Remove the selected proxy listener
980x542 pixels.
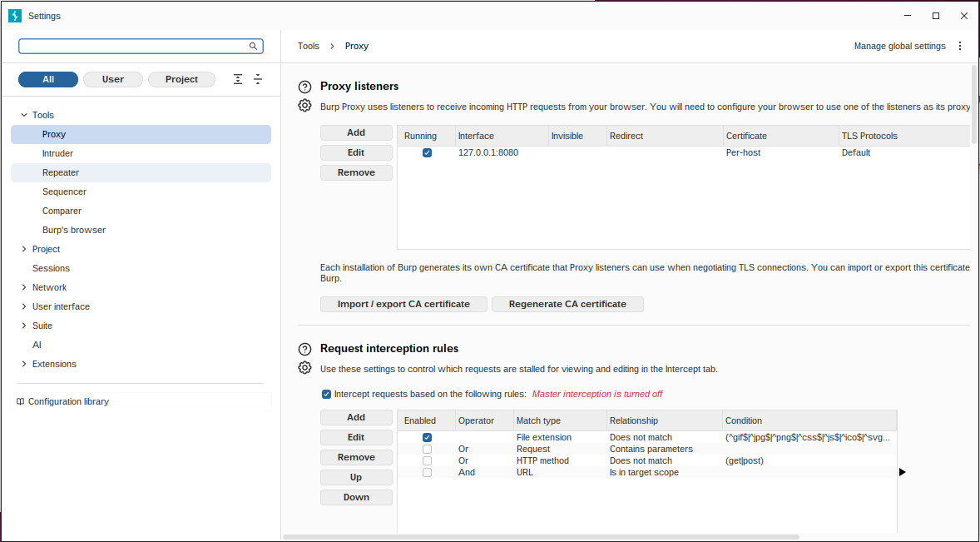356,172
